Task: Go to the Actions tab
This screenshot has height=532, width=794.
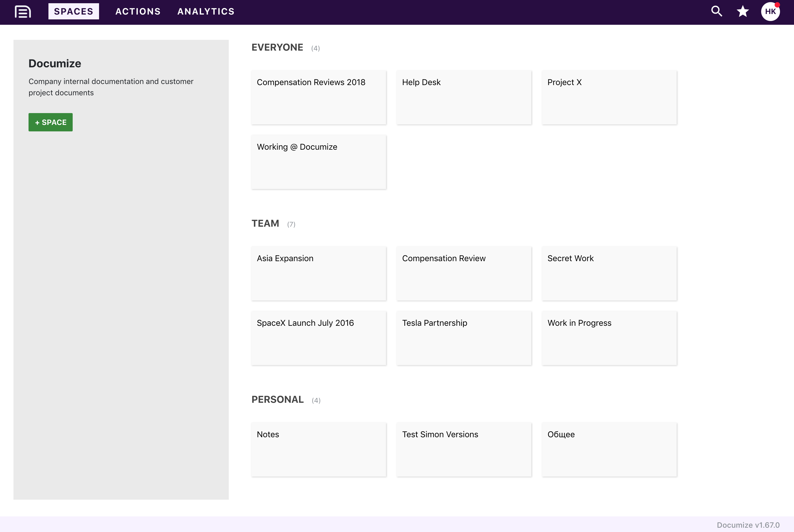Action: (x=138, y=11)
